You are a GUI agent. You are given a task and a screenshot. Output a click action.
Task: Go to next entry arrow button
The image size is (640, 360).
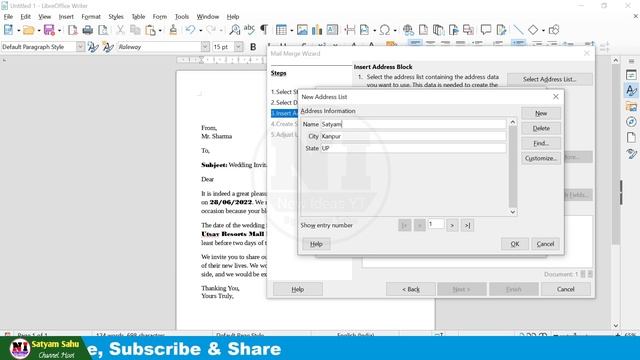(x=452, y=225)
